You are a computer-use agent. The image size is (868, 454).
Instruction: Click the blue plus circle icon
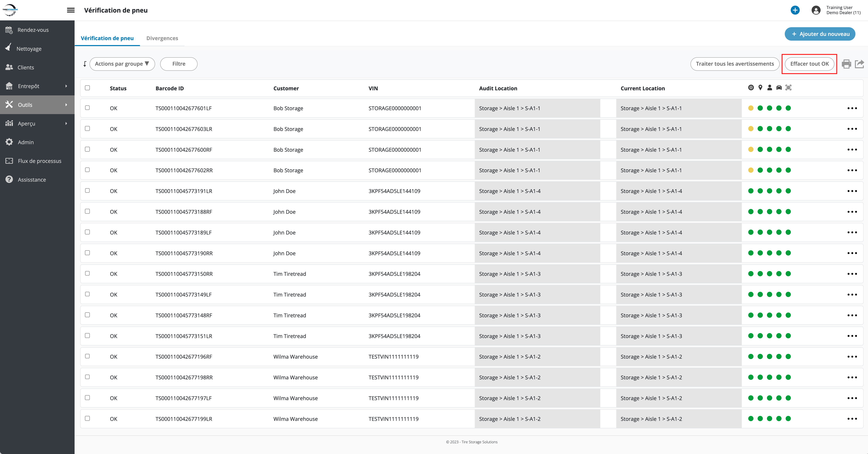[x=795, y=10]
